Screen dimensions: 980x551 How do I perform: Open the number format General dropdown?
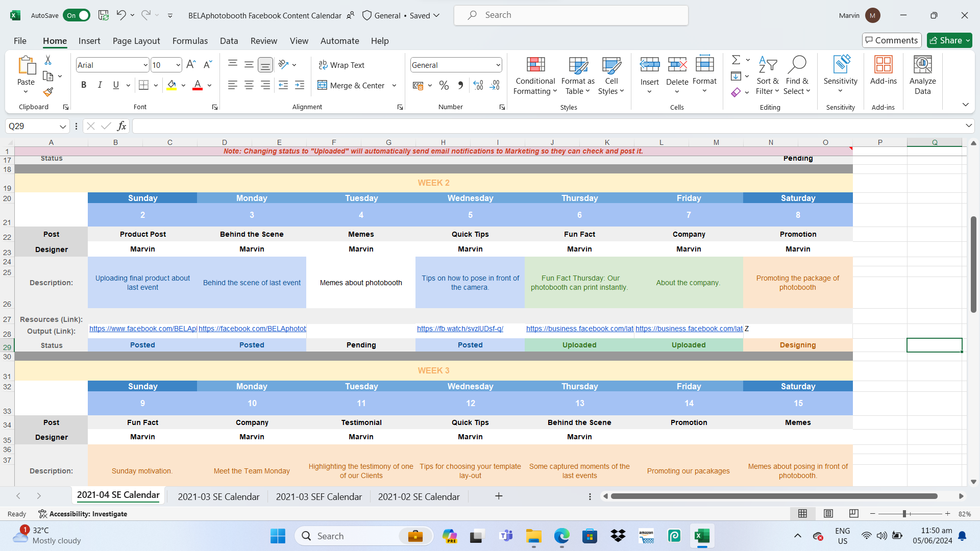[498, 65]
